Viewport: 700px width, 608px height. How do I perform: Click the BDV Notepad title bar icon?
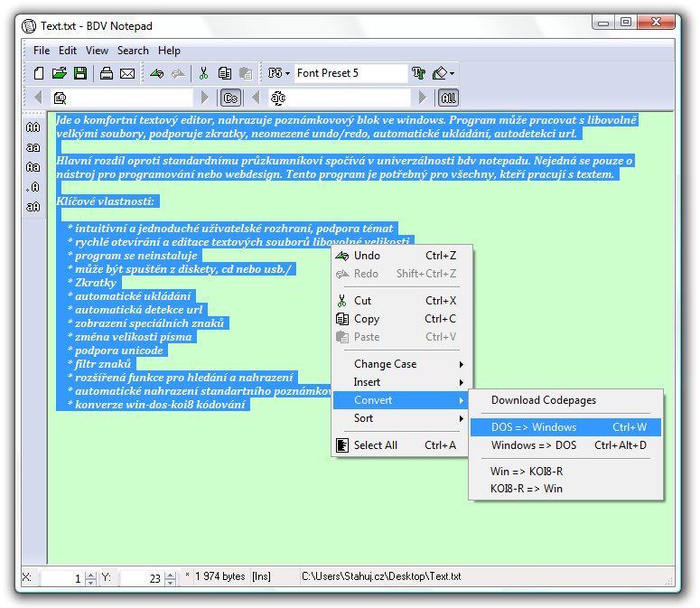click(x=29, y=26)
